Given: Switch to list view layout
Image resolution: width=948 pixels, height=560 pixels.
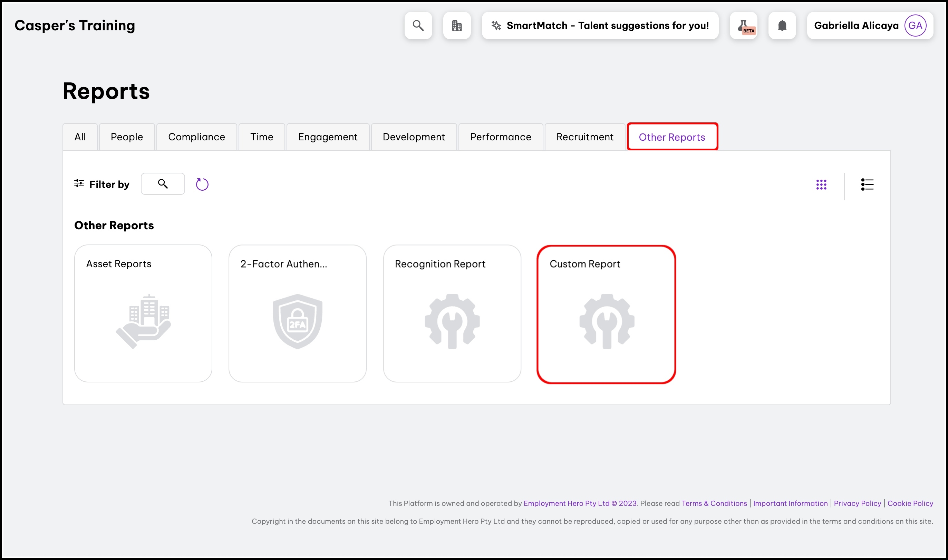Looking at the screenshot, I should coord(867,184).
